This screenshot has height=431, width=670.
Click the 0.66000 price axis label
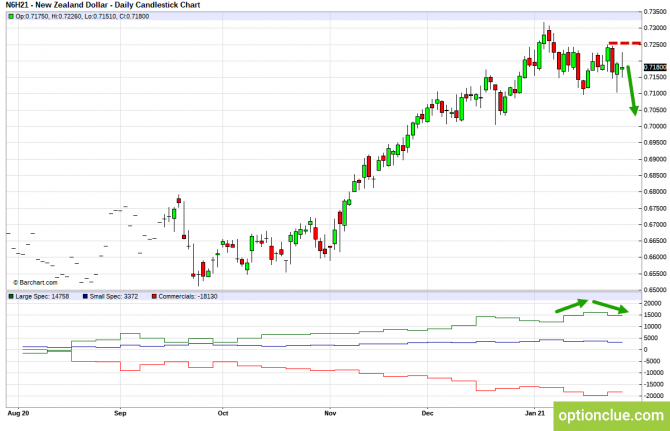point(655,257)
